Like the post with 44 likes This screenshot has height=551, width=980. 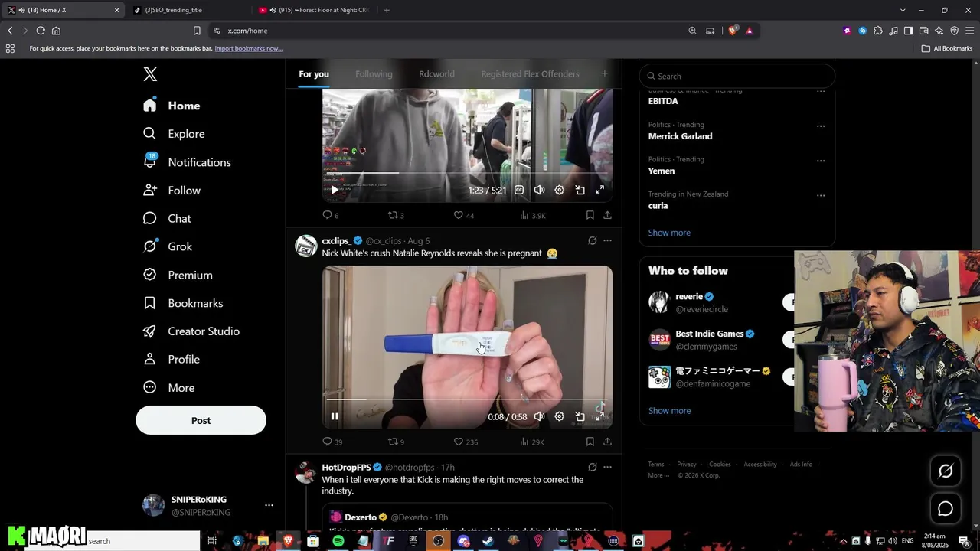click(464, 215)
